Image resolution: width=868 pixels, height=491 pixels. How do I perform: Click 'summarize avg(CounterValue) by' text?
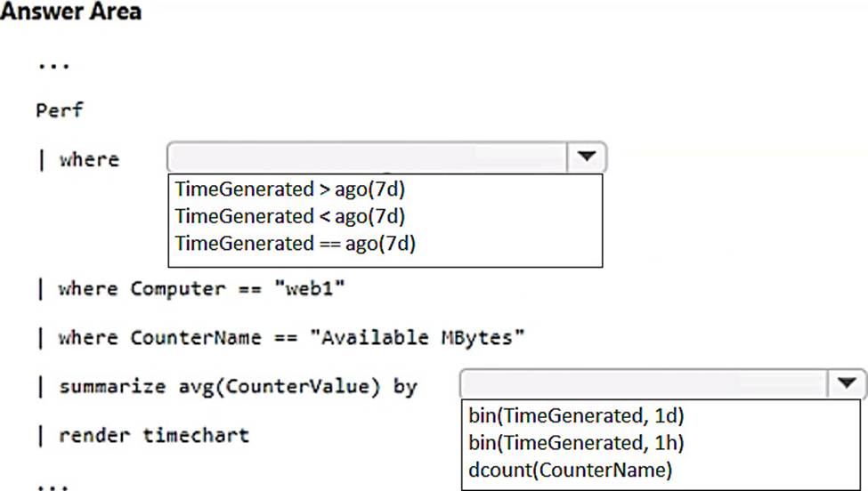click(x=238, y=387)
